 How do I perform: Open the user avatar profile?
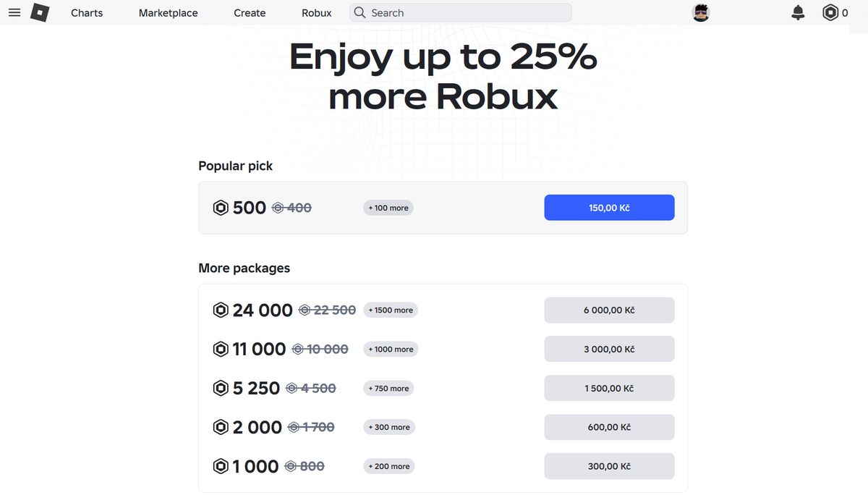tap(700, 13)
